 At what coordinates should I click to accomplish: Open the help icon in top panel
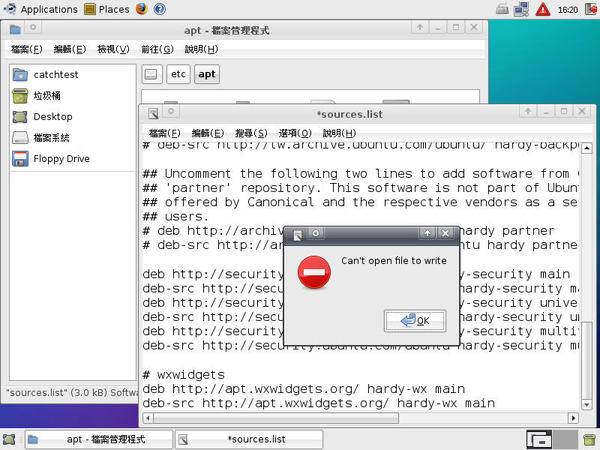click(x=160, y=9)
